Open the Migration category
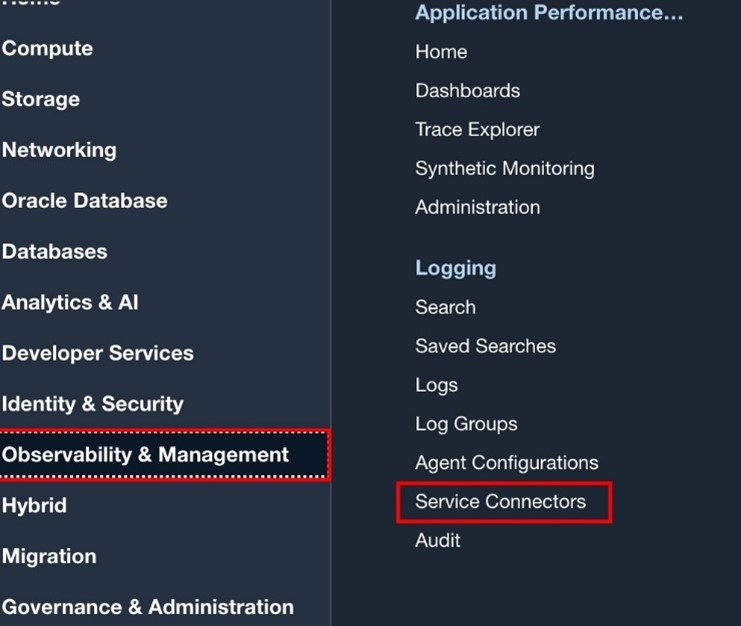The height and width of the screenshot is (626, 741). pyautogui.click(x=49, y=556)
